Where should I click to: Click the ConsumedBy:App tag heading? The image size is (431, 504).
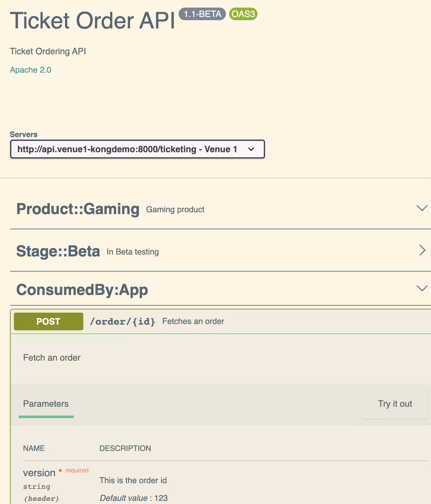coord(82,290)
